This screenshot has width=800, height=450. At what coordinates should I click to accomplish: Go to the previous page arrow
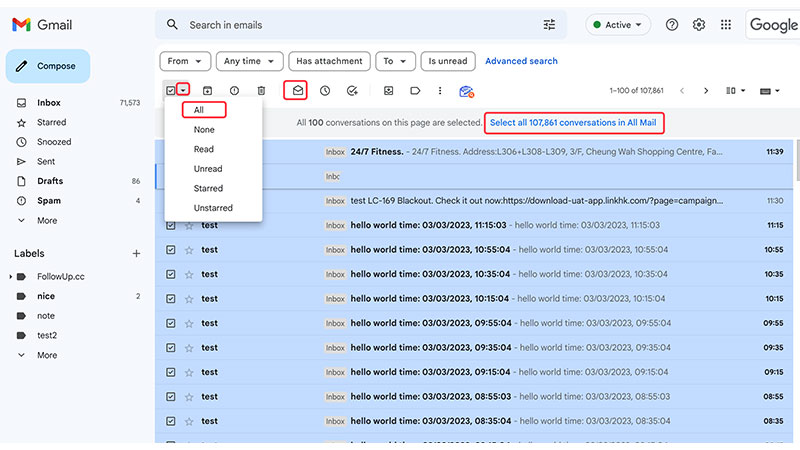(x=682, y=91)
